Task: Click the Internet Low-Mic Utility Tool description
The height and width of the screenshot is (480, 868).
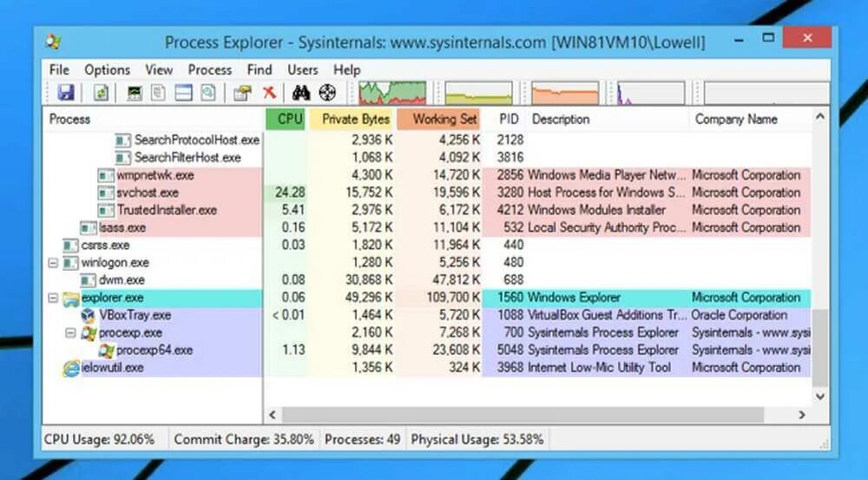Action: [599, 368]
